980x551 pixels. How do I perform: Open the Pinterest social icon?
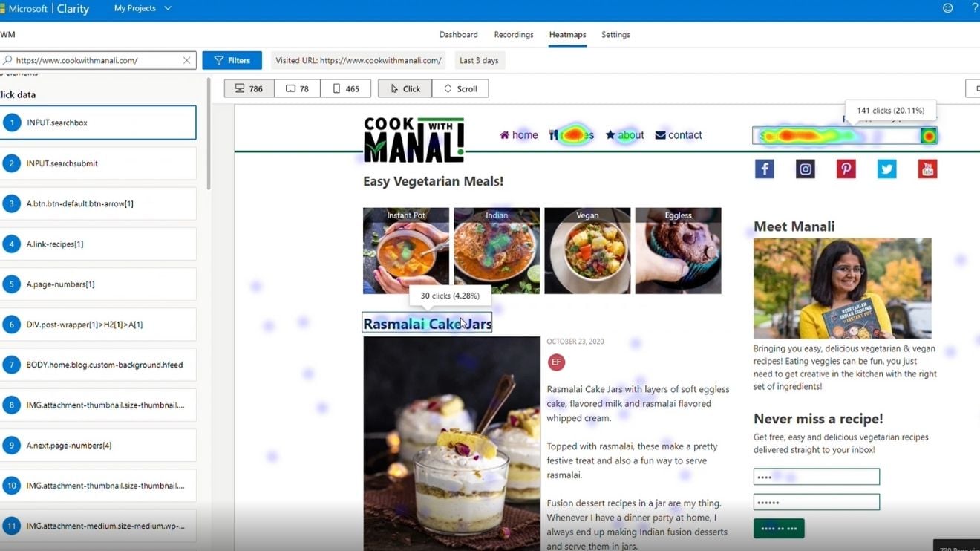(x=846, y=169)
